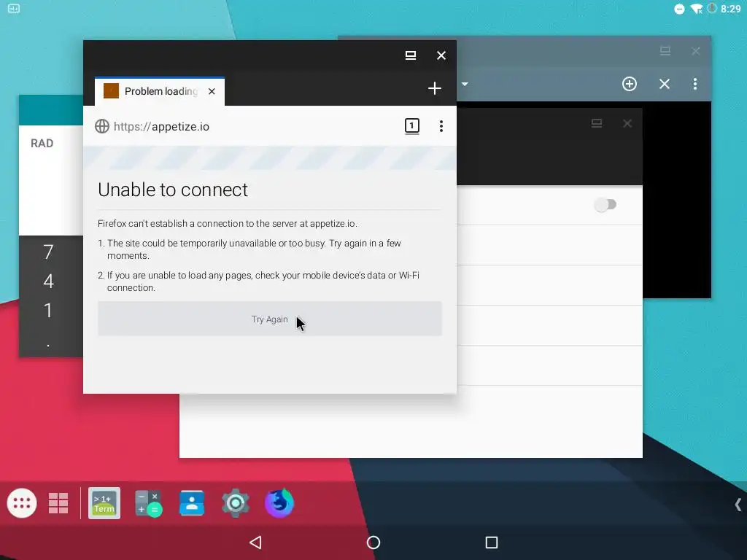The image size is (747, 560).
Task: Click keyboard icon in the status bar
Action: pos(14,8)
